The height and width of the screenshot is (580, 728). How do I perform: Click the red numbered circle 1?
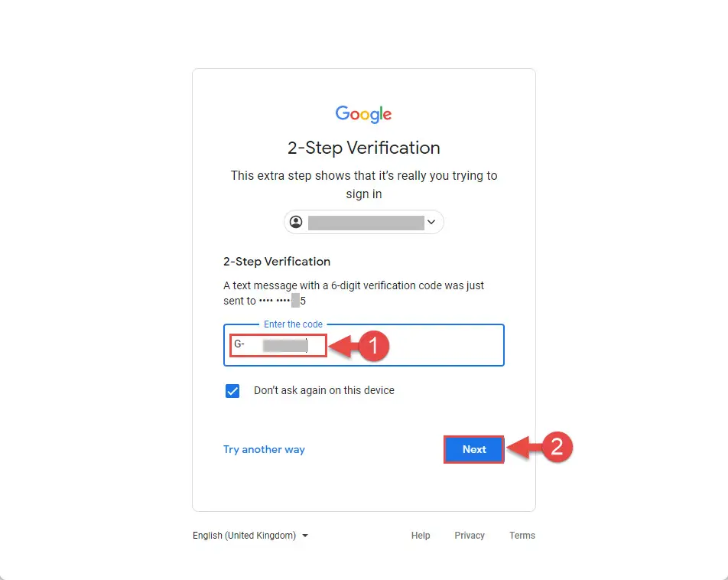(373, 346)
